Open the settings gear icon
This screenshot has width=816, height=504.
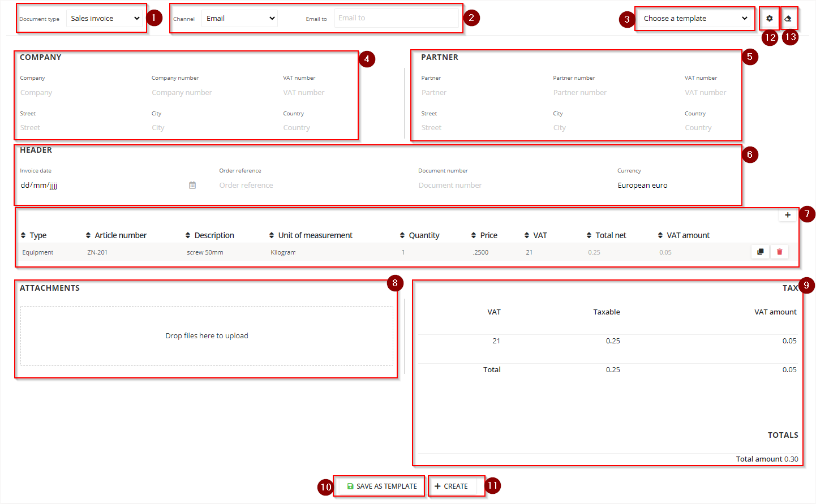pos(769,19)
